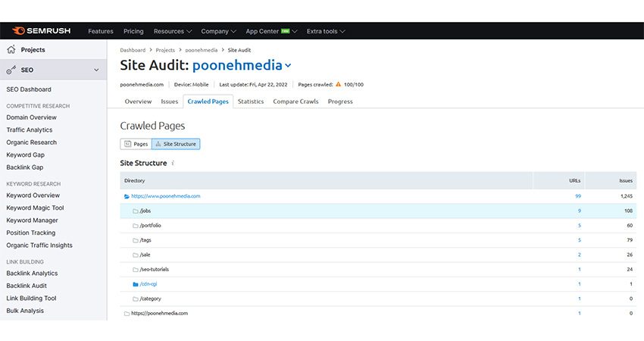Image resolution: width=644 pixels, height=341 pixels.
Task: Click the blue folder icon for /cdn-cgi
Action: coord(135,284)
